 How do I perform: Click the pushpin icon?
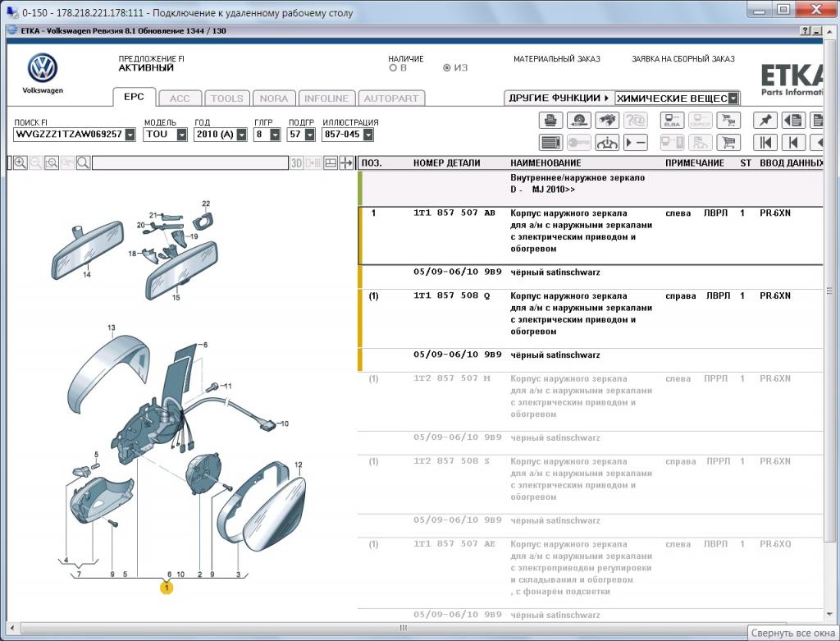tap(765, 120)
